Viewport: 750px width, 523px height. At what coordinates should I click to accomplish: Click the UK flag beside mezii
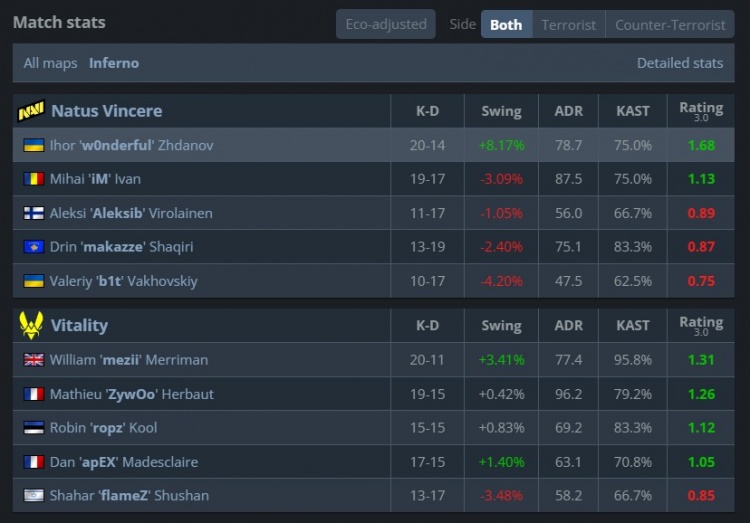(33, 360)
